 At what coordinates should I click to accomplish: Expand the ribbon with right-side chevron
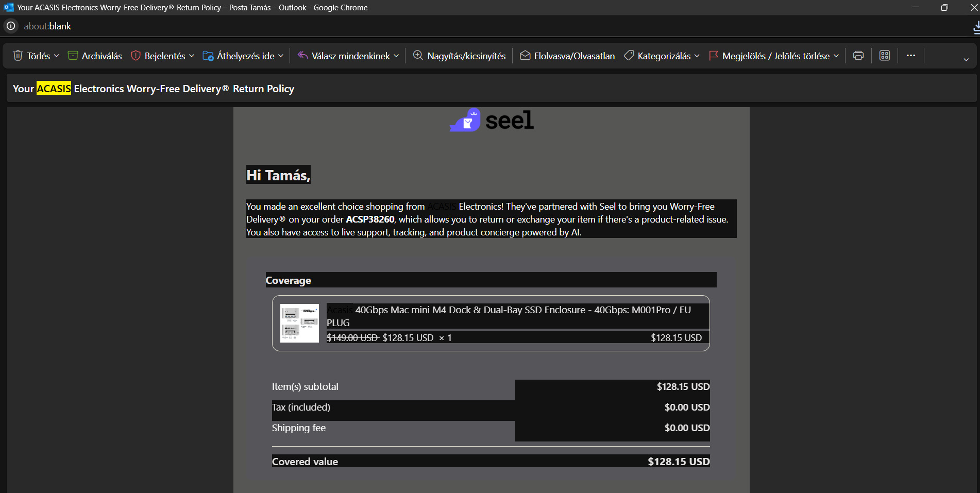[x=966, y=60]
